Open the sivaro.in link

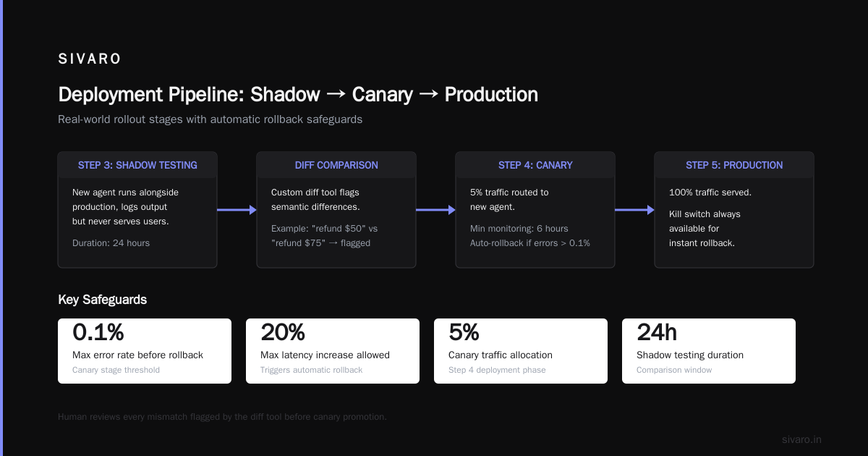click(801, 439)
